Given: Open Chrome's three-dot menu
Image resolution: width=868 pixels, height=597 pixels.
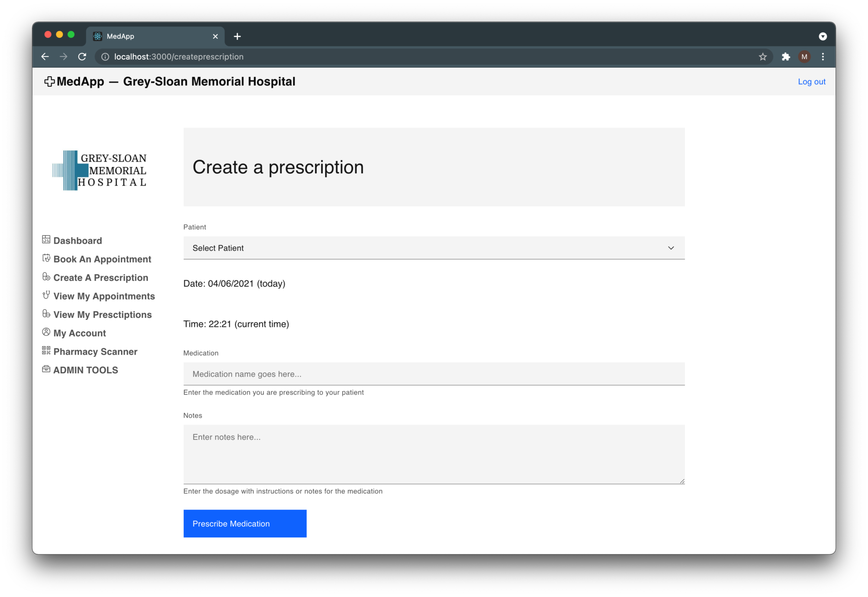Looking at the screenshot, I should point(822,57).
